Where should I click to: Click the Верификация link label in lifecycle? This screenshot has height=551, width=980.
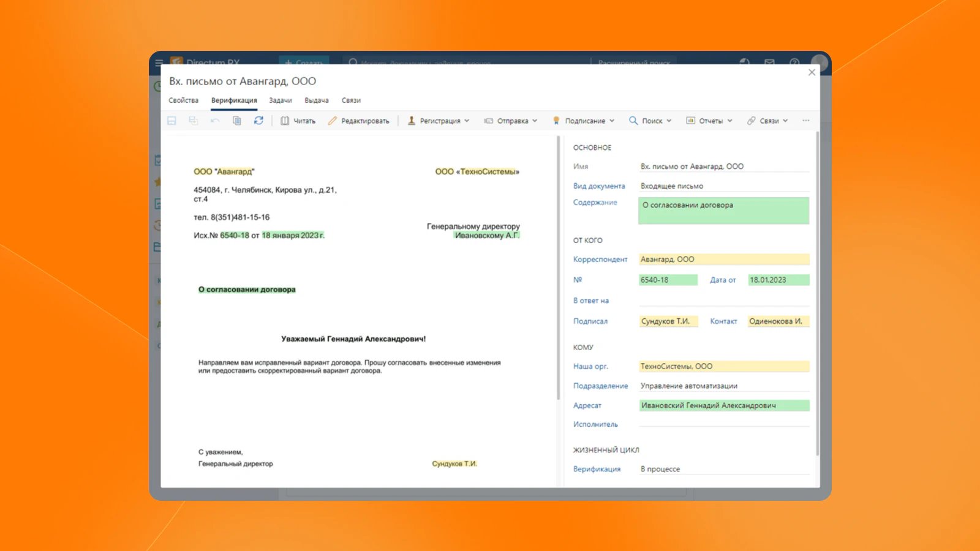coord(597,470)
